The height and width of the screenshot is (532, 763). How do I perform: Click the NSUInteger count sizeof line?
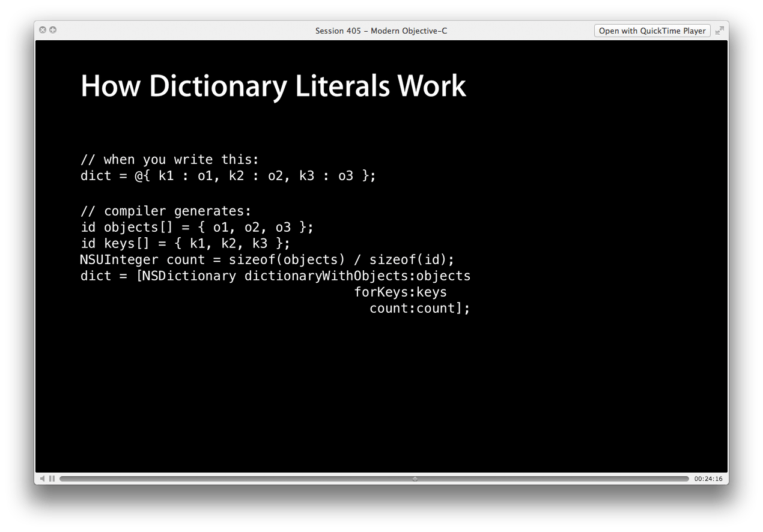tap(267, 260)
